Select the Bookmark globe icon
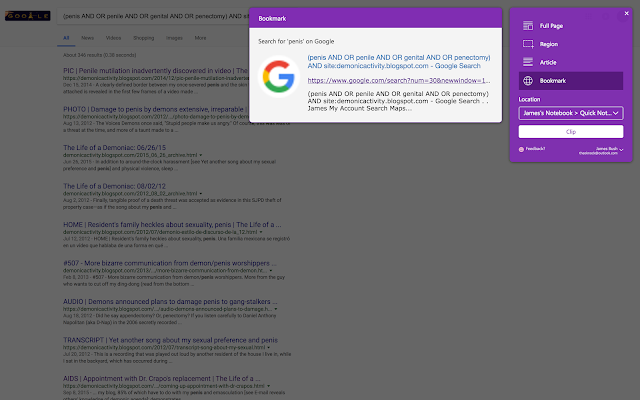 click(x=528, y=81)
